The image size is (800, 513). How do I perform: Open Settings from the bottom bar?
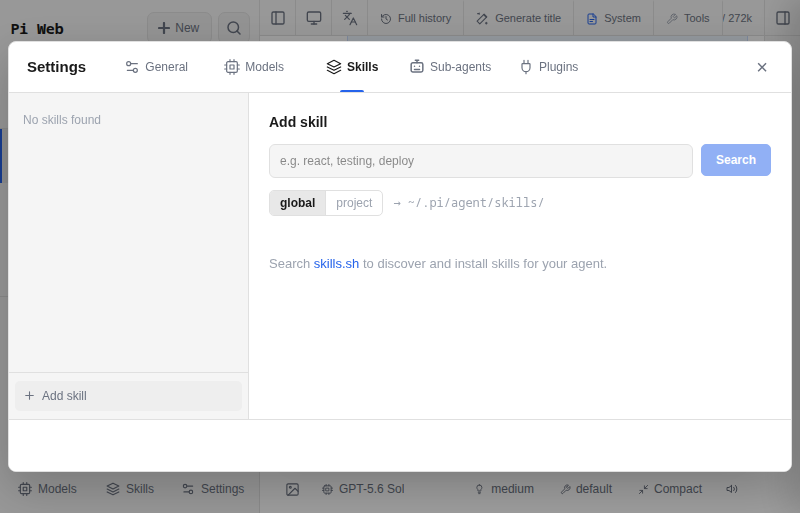click(x=213, y=489)
